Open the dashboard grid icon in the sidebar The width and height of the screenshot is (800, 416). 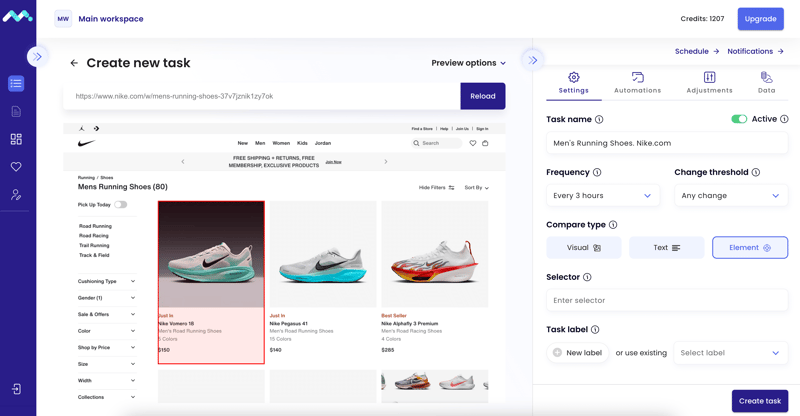point(16,139)
